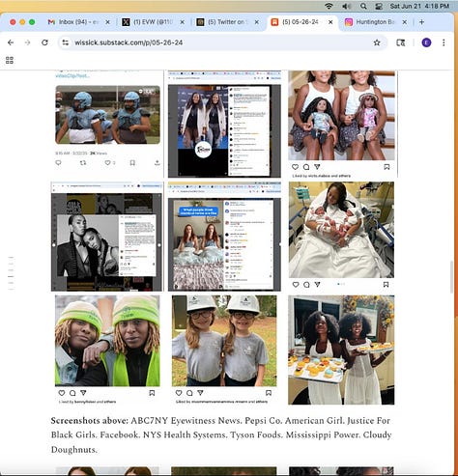Like the hospital newborn twins post
Screen dimensions: 458x476
pos(296,285)
